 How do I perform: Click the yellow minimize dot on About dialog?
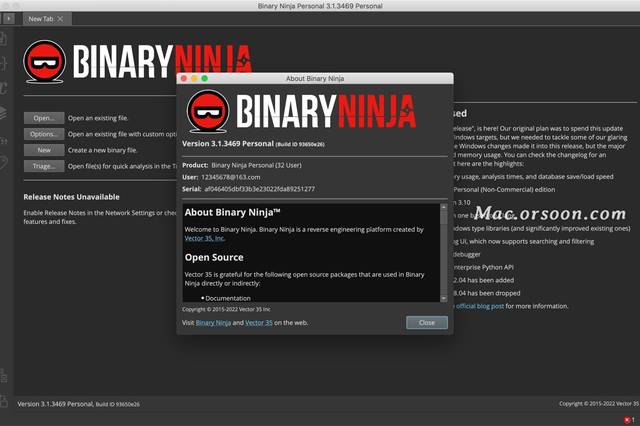[x=194, y=78]
